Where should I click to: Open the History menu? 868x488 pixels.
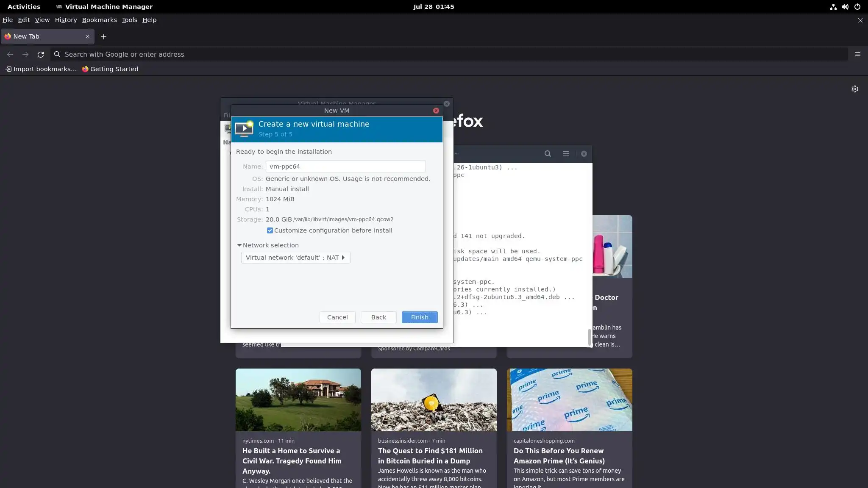point(66,20)
